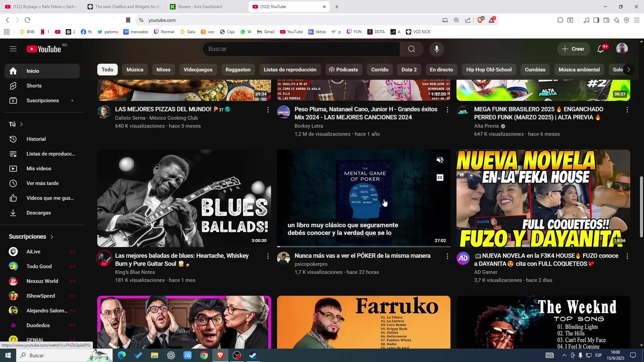Toggle subtitles on the poker preview

coord(440,177)
